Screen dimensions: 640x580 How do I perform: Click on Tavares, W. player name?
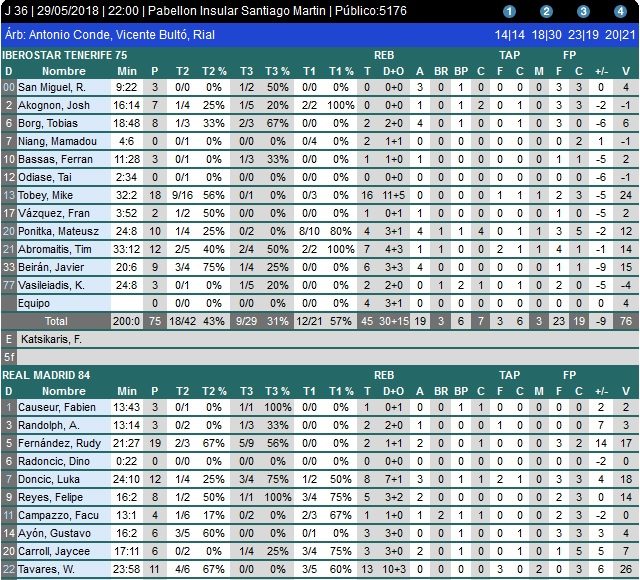pos(47,569)
